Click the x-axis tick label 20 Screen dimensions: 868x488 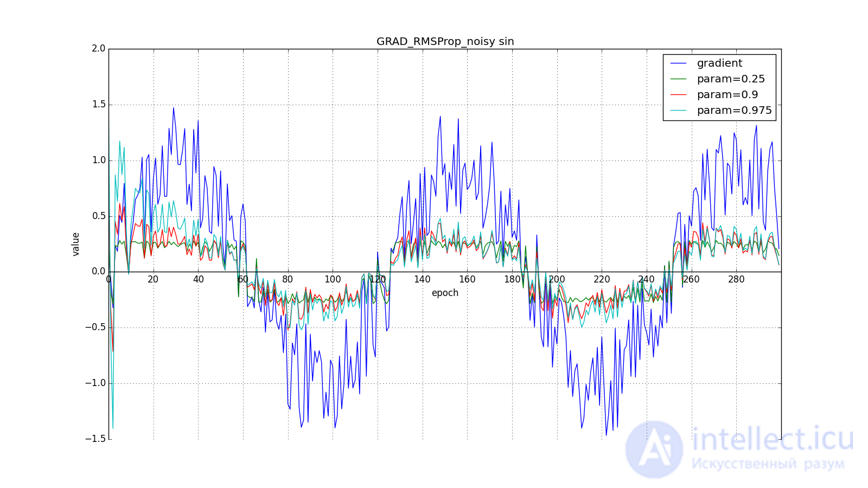pos(153,280)
